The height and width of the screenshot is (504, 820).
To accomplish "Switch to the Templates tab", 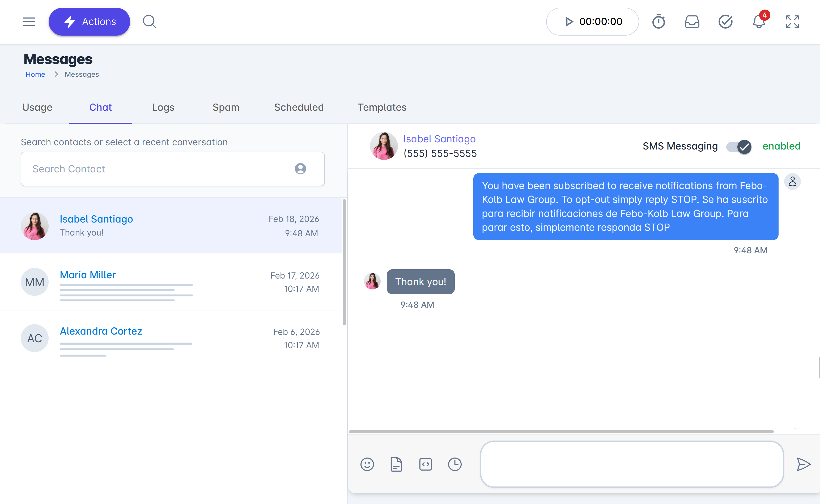I will pyautogui.click(x=382, y=107).
